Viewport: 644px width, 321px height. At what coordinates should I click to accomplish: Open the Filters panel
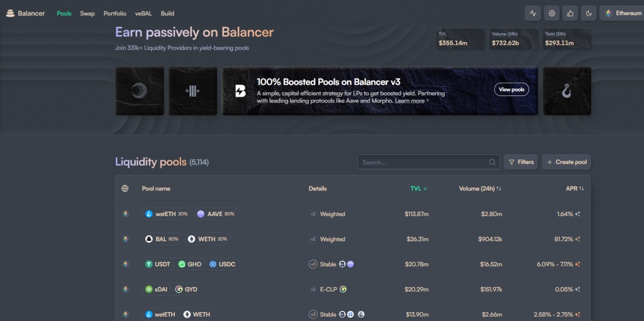pos(521,162)
